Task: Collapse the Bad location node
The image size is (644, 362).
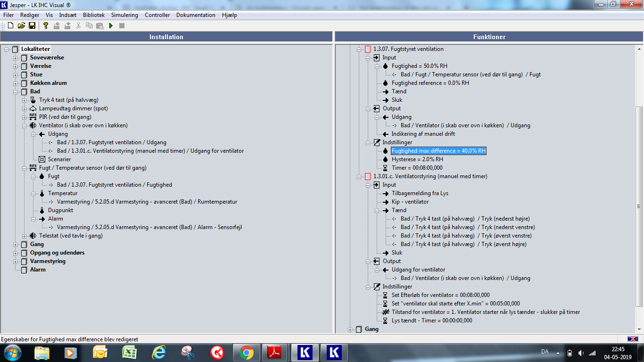Action: click(x=16, y=91)
